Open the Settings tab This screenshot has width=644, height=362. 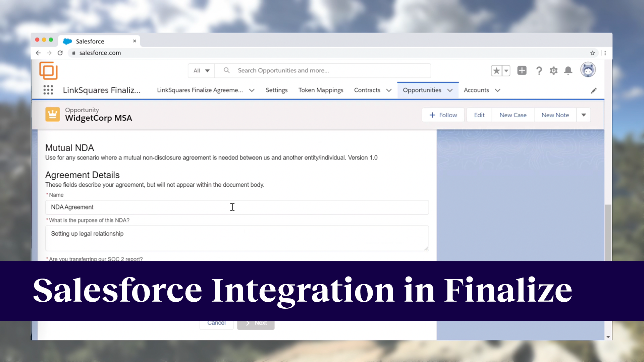click(x=276, y=90)
